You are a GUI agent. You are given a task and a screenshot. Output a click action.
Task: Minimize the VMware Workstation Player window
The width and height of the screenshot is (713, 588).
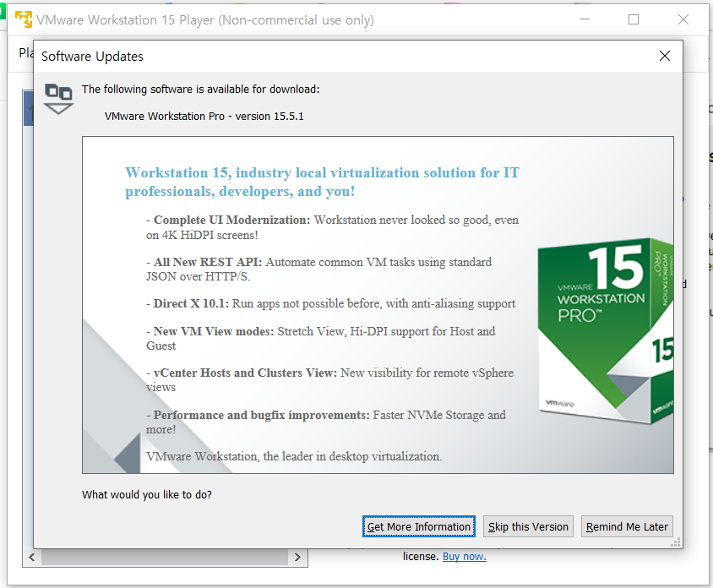[585, 19]
